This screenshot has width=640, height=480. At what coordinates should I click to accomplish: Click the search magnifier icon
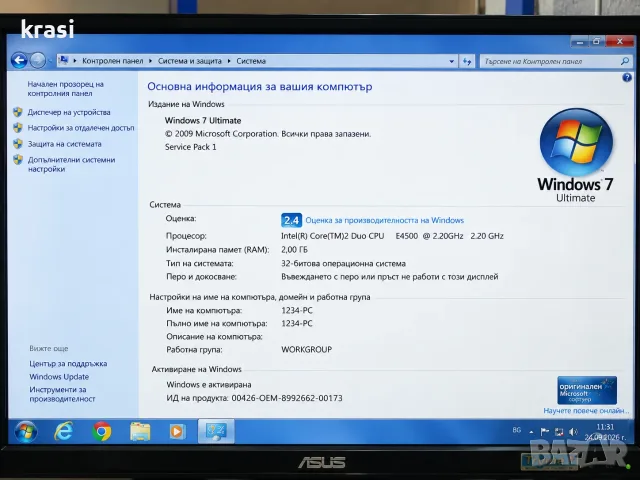624,61
